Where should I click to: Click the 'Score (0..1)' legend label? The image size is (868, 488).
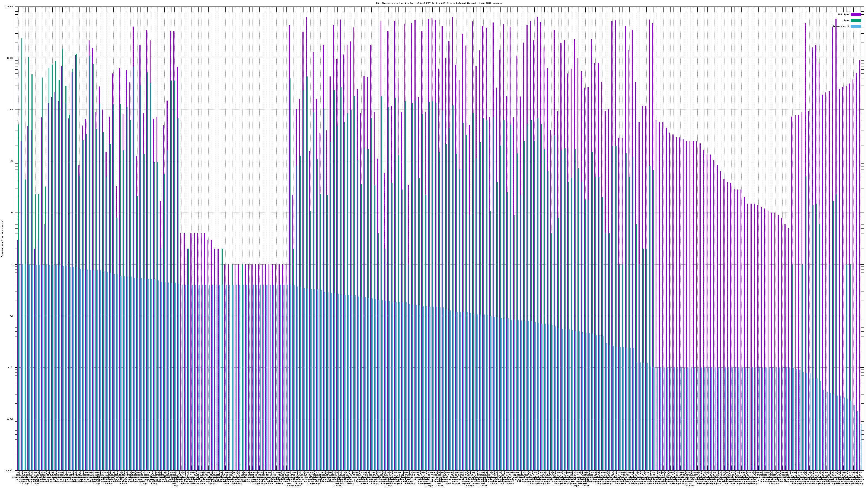[841, 26]
